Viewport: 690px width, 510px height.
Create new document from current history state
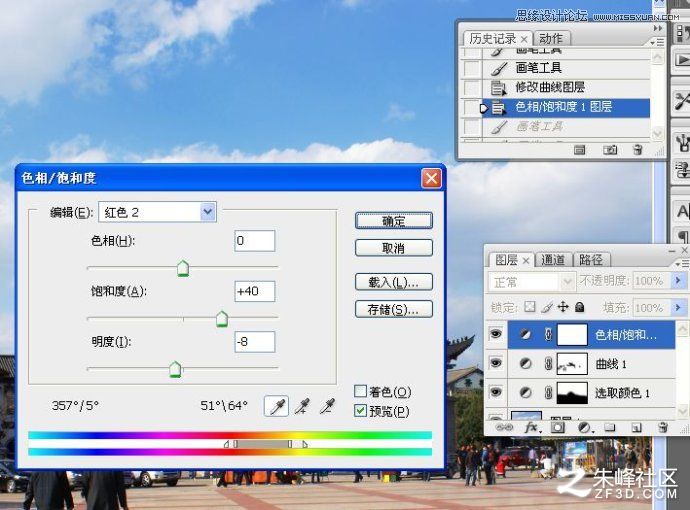[x=580, y=150]
